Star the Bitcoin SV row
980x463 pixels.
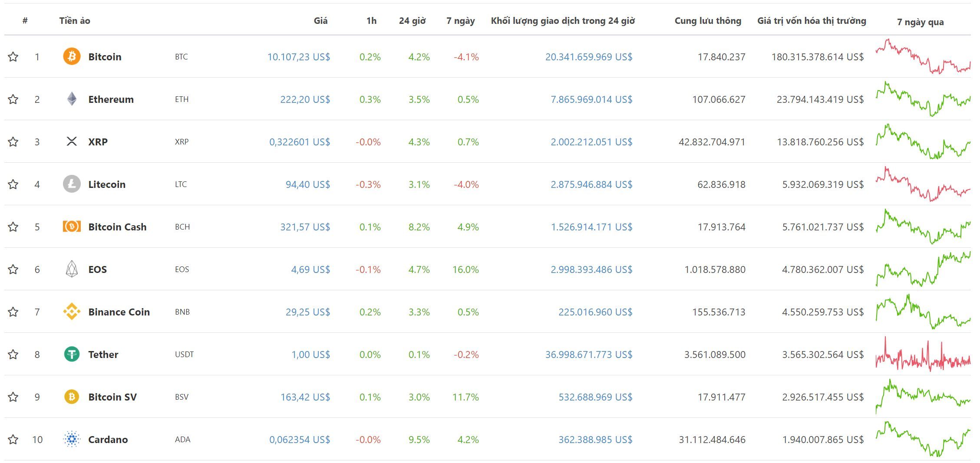click(13, 397)
